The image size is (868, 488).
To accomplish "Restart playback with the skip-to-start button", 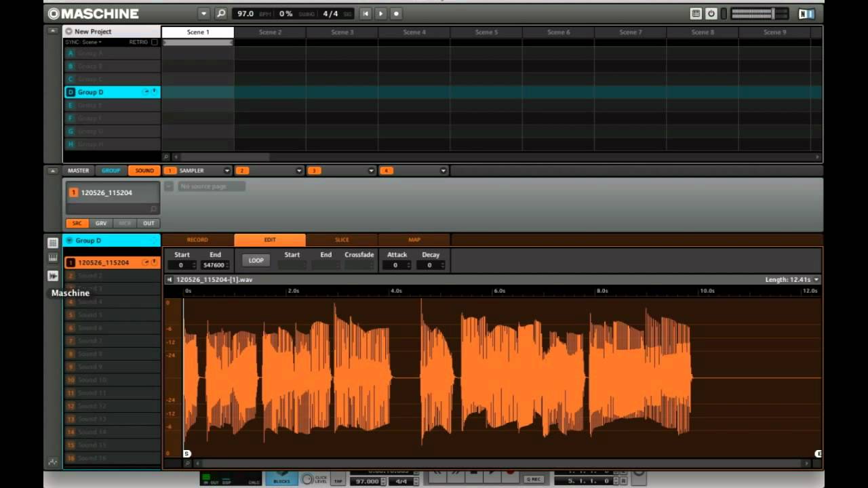I will click(x=366, y=14).
